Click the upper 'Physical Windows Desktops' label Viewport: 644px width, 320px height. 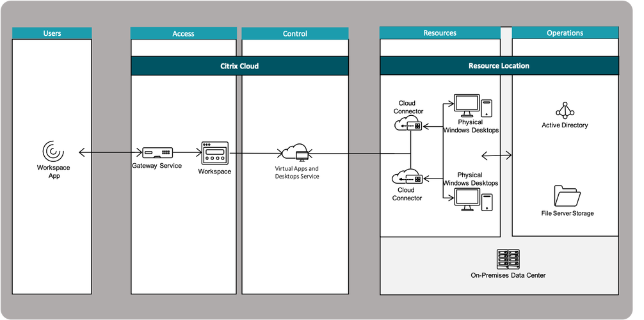tap(471, 126)
